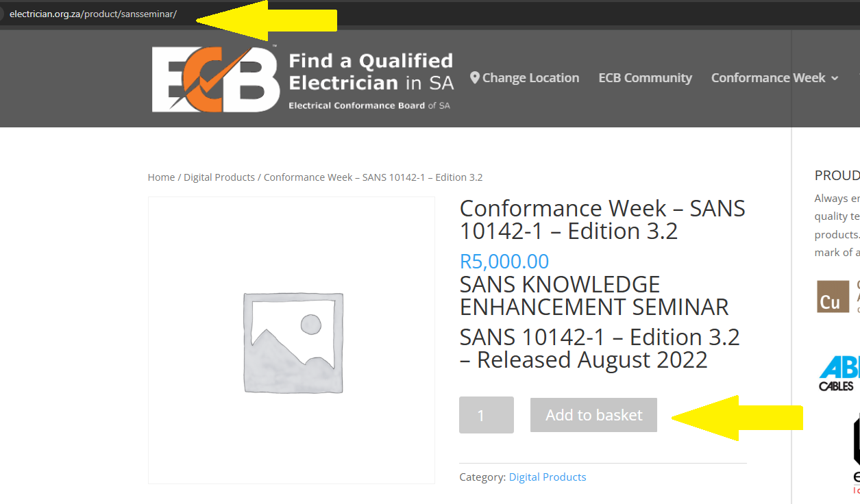This screenshot has width=860, height=504.
Task: Go to Home via the breadcrumb
Action: [161, 177]
